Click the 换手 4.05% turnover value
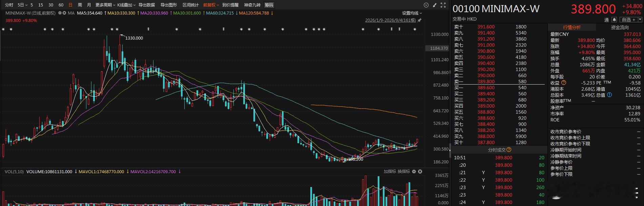 (588, 59)
